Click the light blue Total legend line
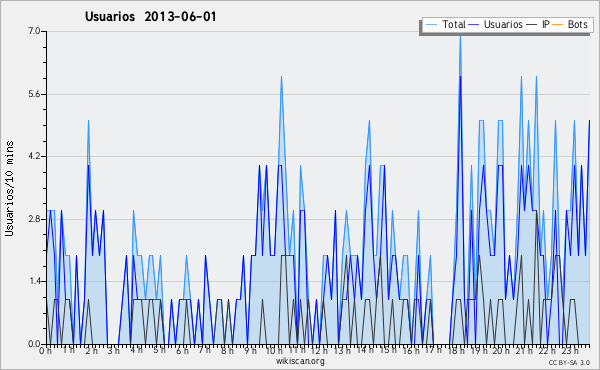Screen dimensions: 600x370 click(x=431, y=25)
